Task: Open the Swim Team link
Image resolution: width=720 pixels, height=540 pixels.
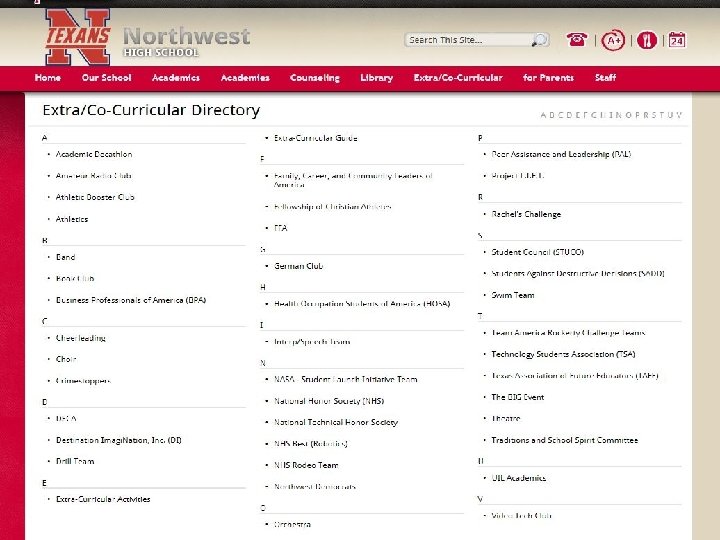Action: 513,295
